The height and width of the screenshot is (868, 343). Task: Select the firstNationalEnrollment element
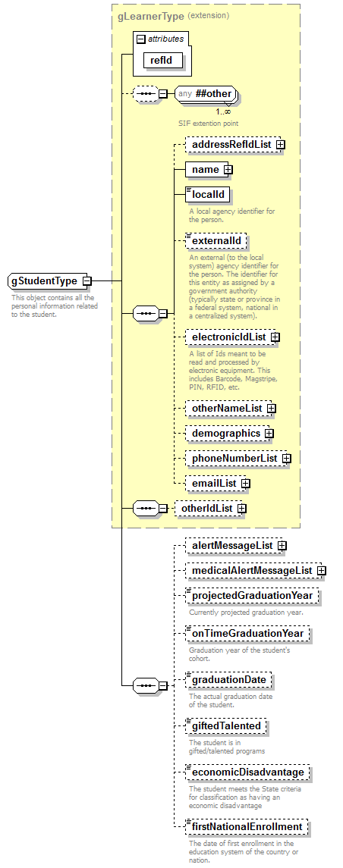click(x=247, y=826)
